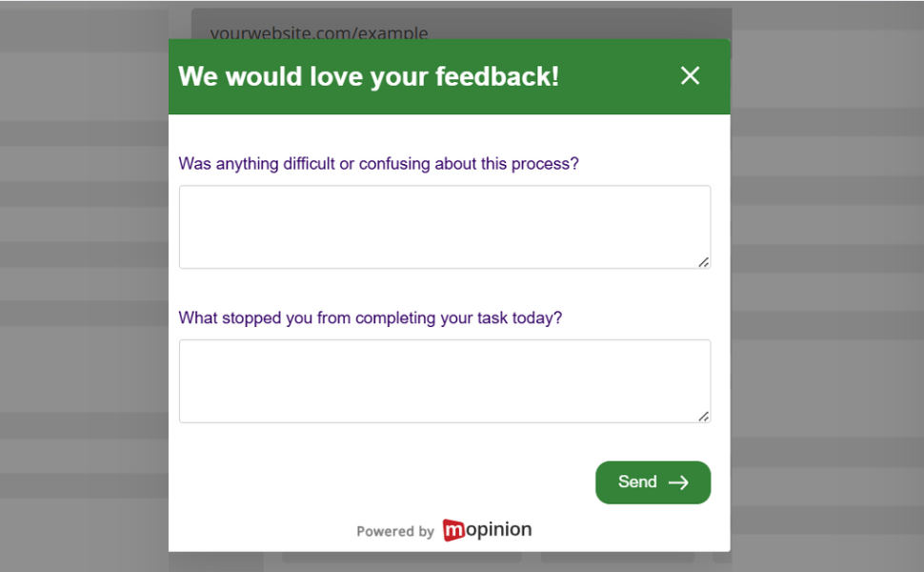
Task: Open the Powered by Mopinion link
Action: click(443, 530)
